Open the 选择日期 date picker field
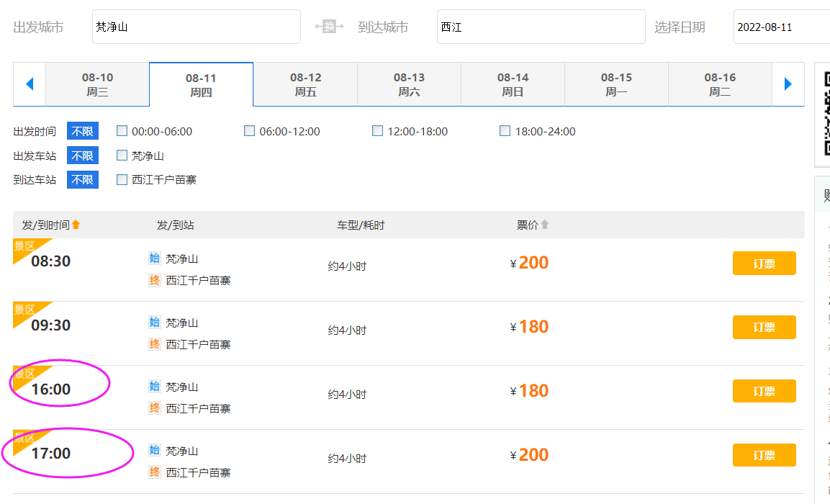 [781, 27]
